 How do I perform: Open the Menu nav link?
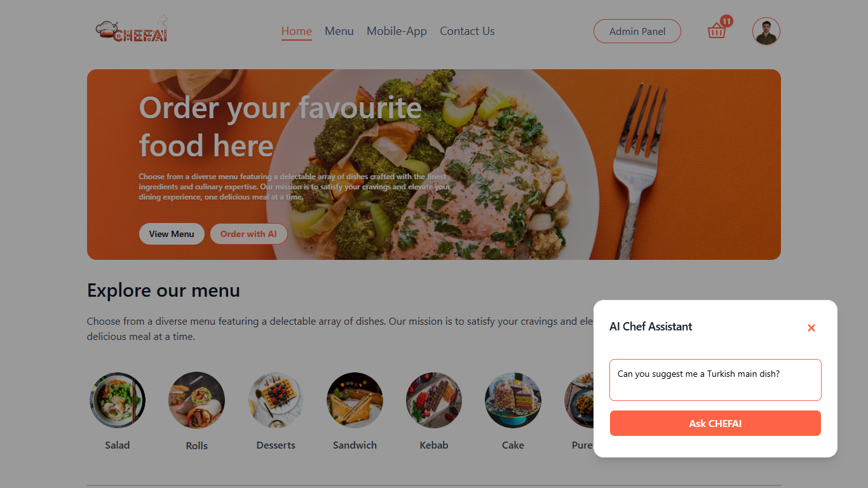click(x=339, y=31)
